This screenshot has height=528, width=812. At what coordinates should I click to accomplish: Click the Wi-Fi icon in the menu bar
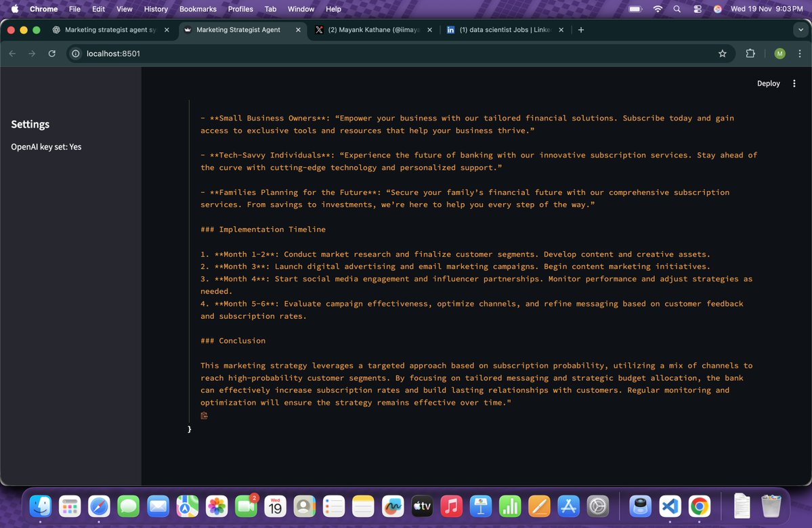(x=658, y=9)
